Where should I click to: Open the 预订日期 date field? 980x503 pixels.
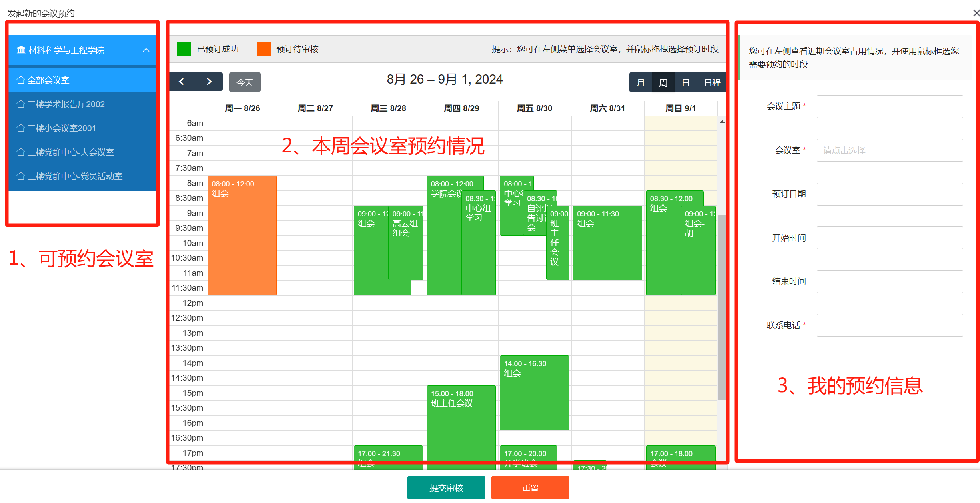pyautogui.click(x=889, y=194)
